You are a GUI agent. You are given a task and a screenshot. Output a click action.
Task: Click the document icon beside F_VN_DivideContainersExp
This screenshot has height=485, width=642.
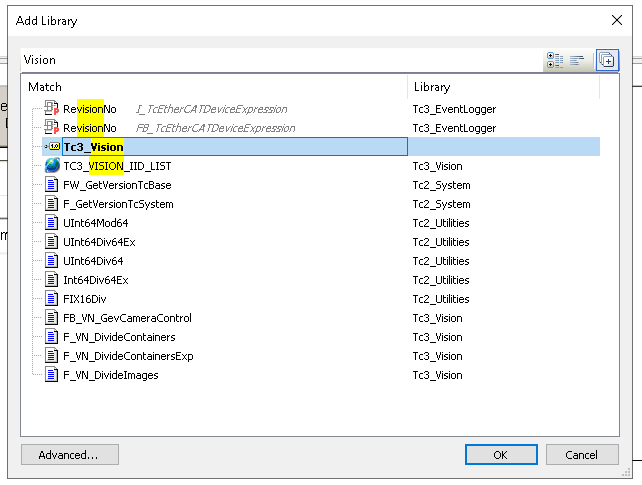point(51,356)
